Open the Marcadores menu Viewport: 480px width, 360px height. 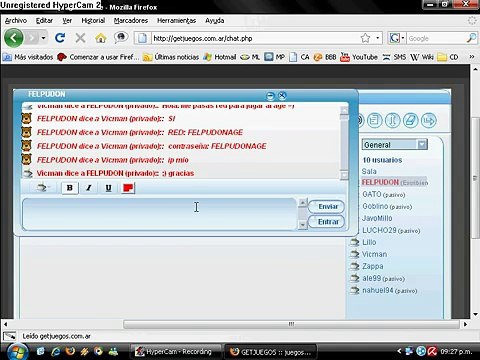(131, 21)
